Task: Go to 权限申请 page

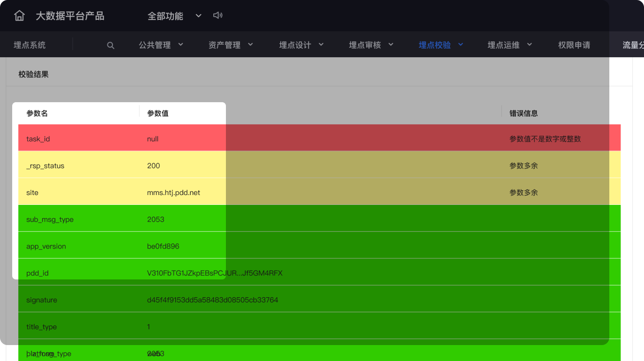Action: (574, 45)
